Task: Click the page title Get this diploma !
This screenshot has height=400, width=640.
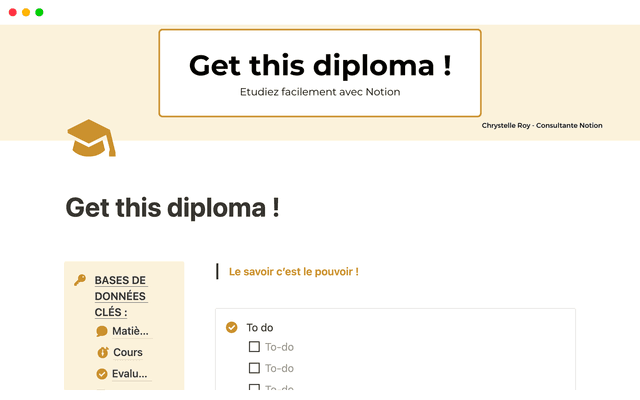Action: (x=172, y=208)
